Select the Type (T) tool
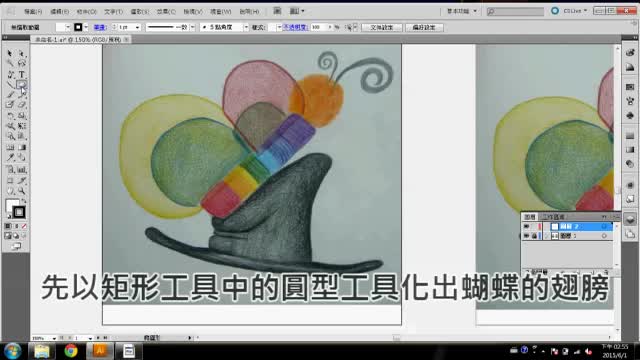 [x=22, y=74]
